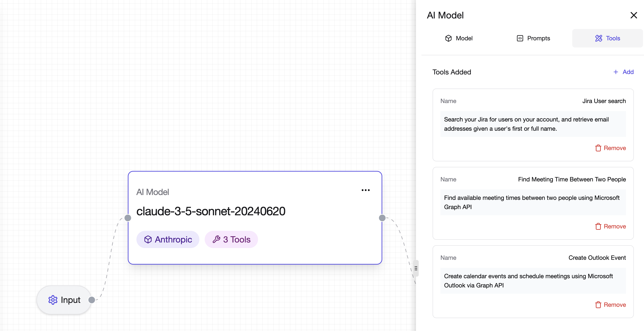
Task: Add a new tool with Add button
Action: (623, 72)
